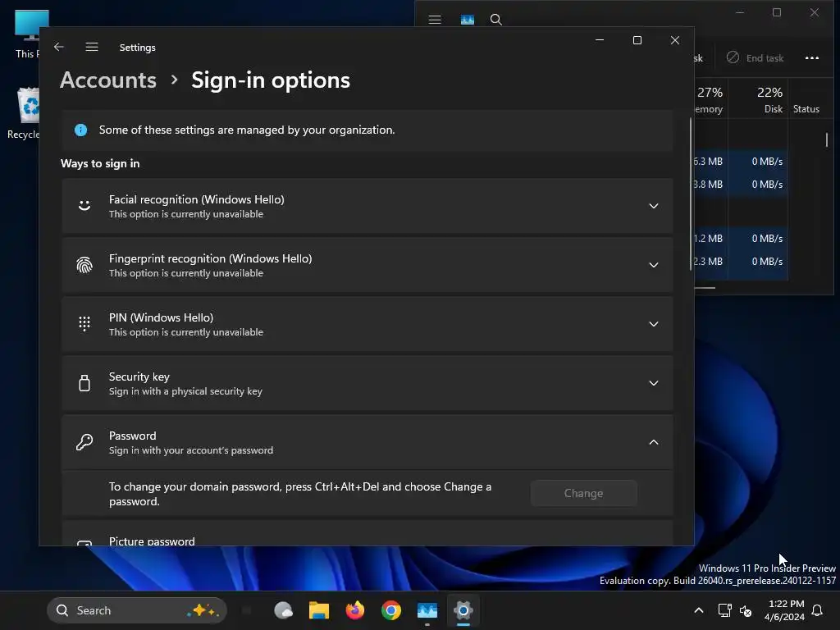The height and width of the screenshot is (630, 840).
Task: Click '0 MB/s' beside 6.3 MB row
Action: click(767, 162)
